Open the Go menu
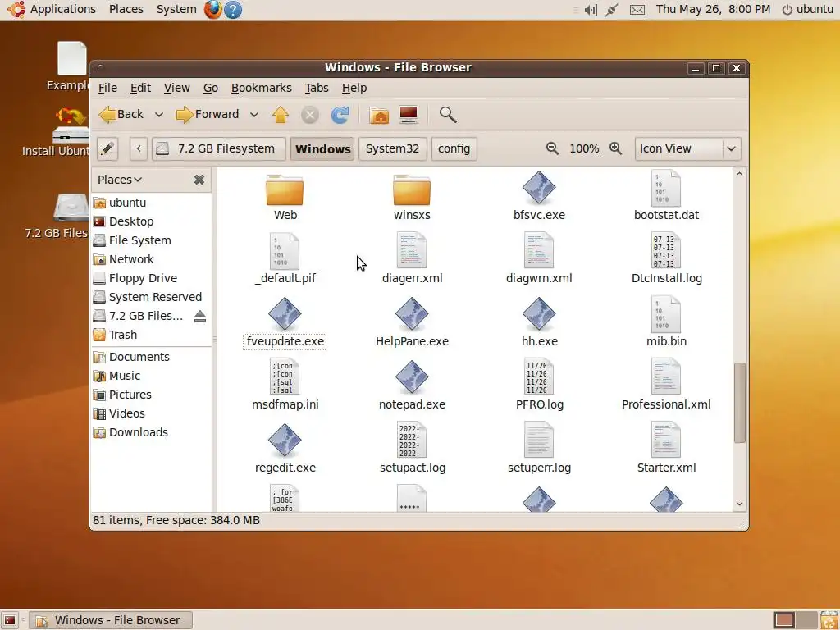Viewport: 840px width, 630px height. pyautogui.click(x=211, y=88)
